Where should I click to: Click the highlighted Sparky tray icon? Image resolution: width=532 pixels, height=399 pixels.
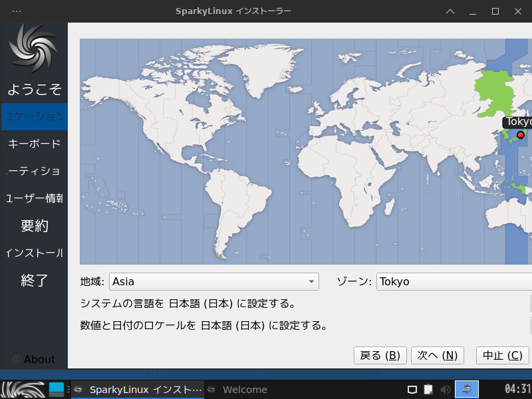coord(467,389)
